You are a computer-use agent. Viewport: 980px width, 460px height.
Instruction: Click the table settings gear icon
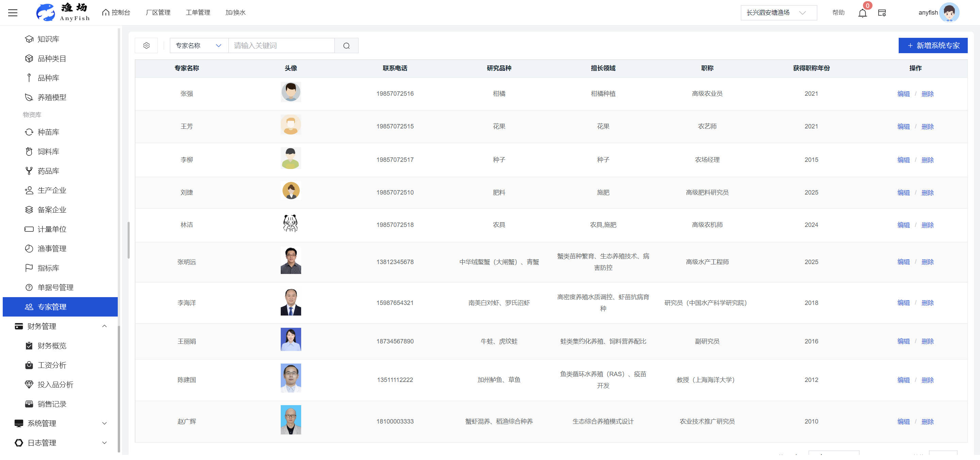146,46
